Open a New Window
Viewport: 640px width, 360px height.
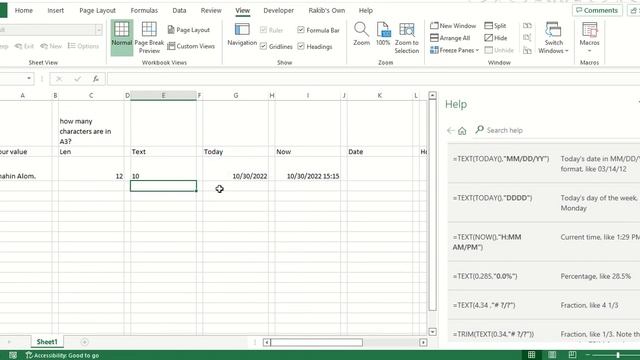453,26
